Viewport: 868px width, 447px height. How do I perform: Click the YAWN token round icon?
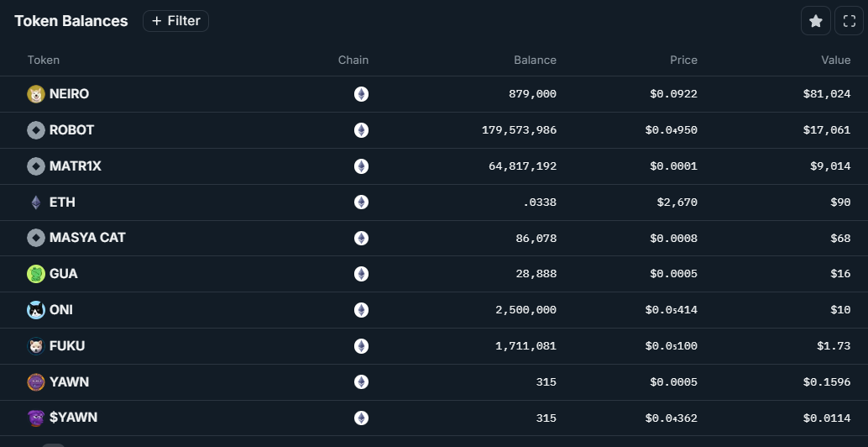(x=35, y=382)
